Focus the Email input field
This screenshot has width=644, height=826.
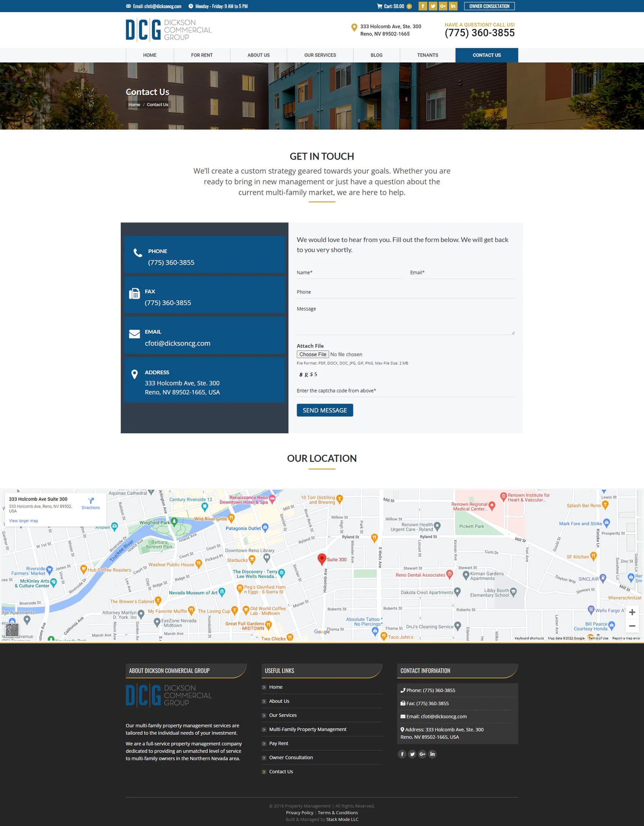pyautogui.click(x=462, y=273)
